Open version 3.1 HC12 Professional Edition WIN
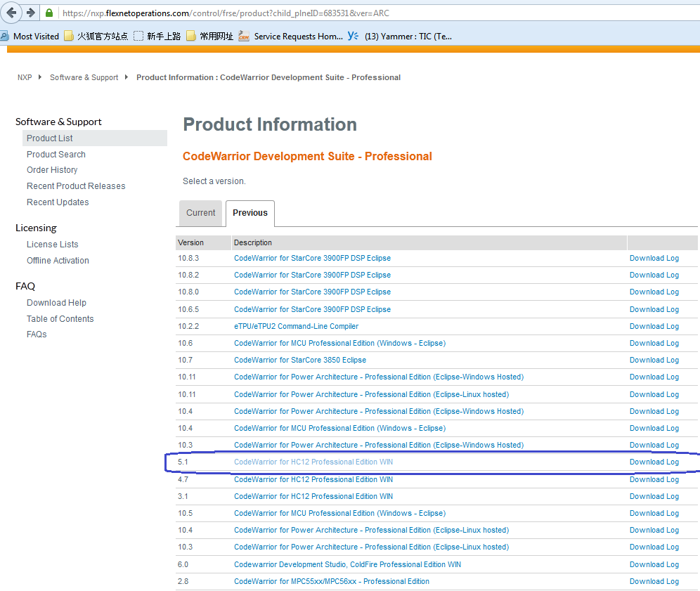This screenshot has width=700, height=591. [x=313, y=496]
